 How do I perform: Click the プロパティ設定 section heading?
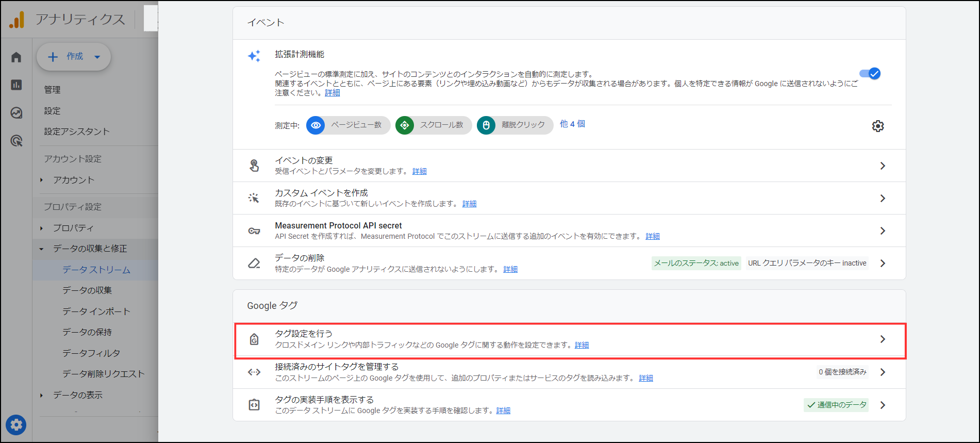(x=73, y=207)
